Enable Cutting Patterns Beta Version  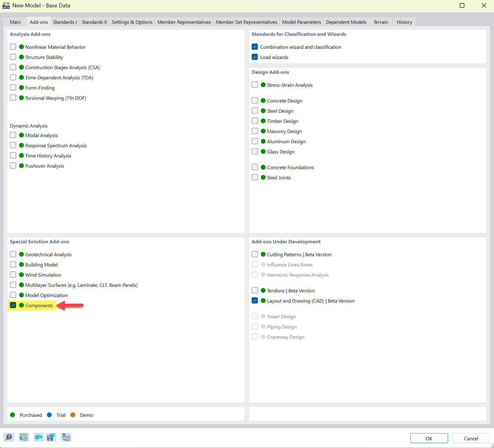tap(255, 254)
